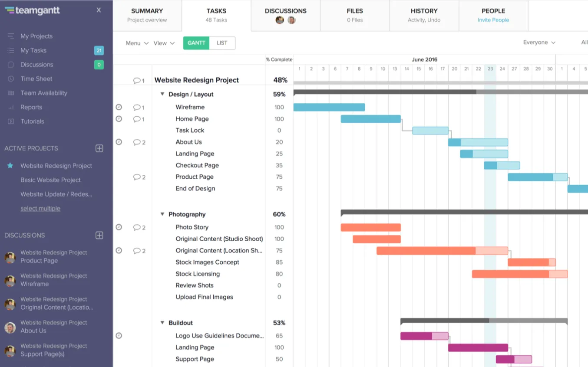
Task: Click the clock icon next to Photo Story
Action: pyautogui.click(x=119, y=227)
